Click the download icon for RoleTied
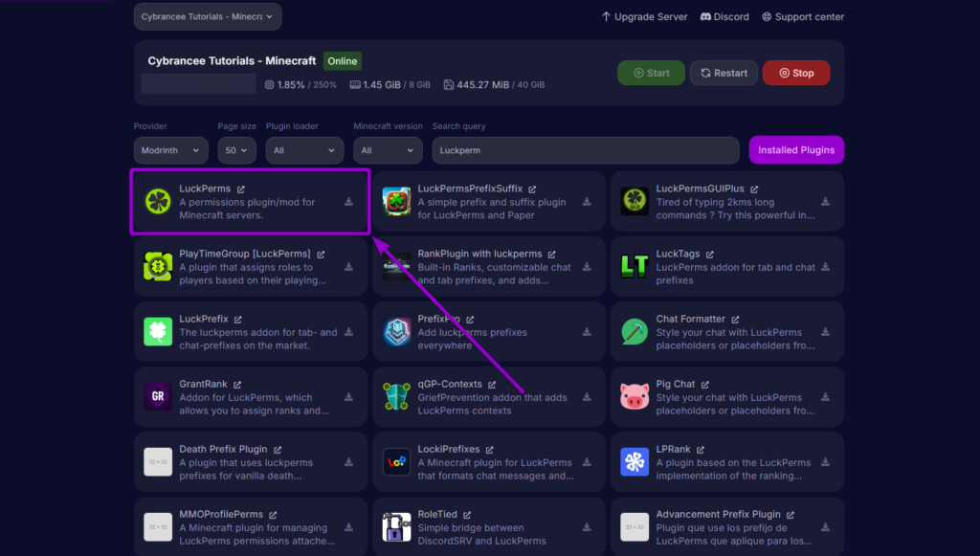The height and width of the screenshot is (556, 980). click(587, 527)
